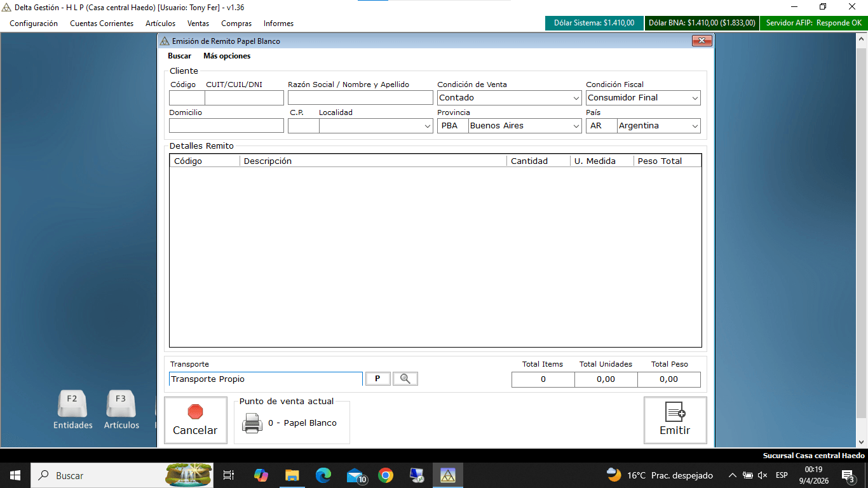Open File Explorer from the taskbar
Screen dimensions: 868x488
[292, 475]
